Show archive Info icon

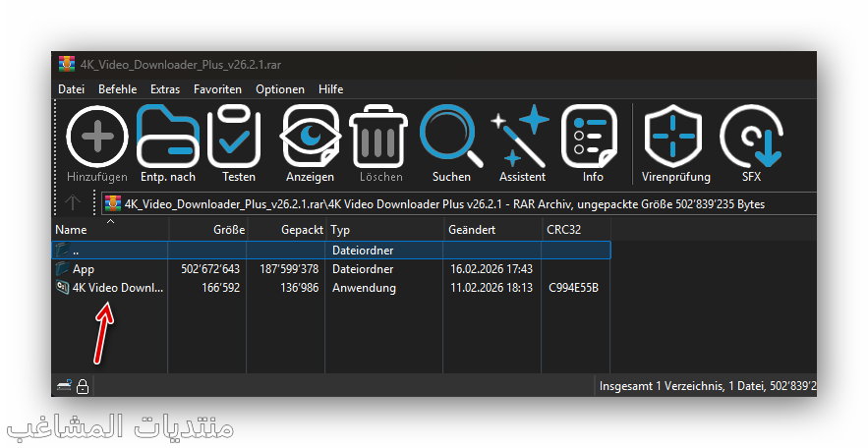point(590,136)
